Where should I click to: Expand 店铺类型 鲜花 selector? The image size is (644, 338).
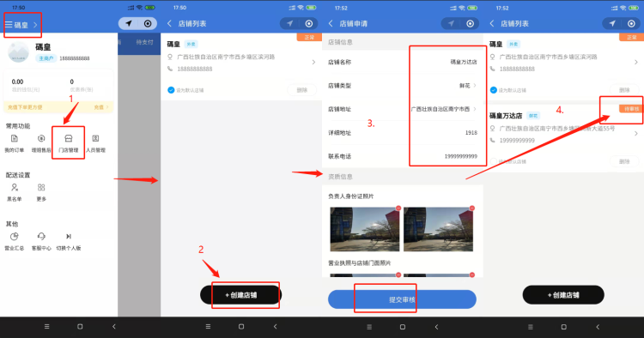(468, 86)
